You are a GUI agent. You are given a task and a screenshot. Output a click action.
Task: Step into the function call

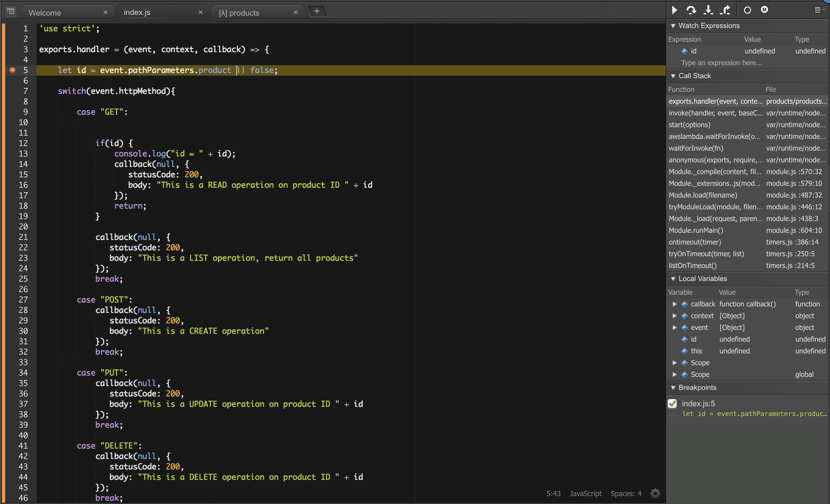tap(708, 10)
